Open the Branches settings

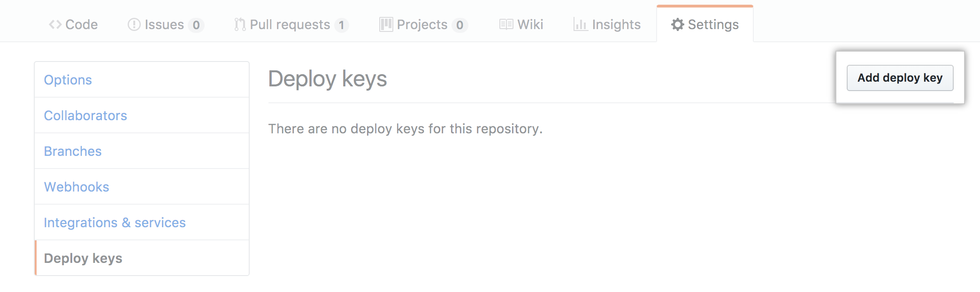[x=73, y=151]
